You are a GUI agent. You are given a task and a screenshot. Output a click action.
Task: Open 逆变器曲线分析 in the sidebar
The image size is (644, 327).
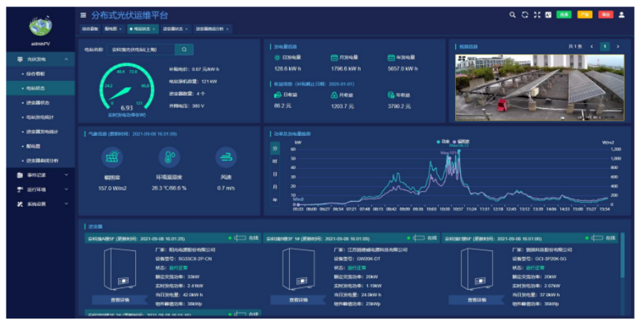click(x=41, y=160)
